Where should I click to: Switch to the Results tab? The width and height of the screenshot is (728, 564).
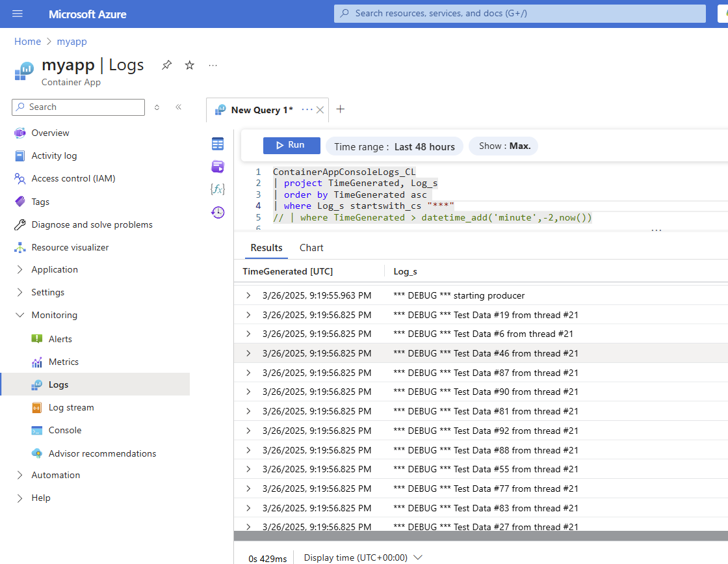pyautogui.click(x=266, y=248)
